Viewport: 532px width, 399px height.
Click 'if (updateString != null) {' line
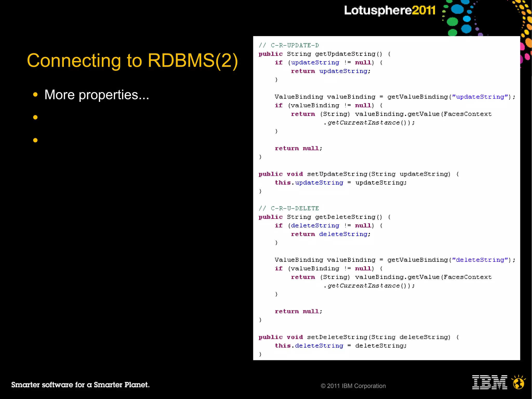tap(329, 62)
